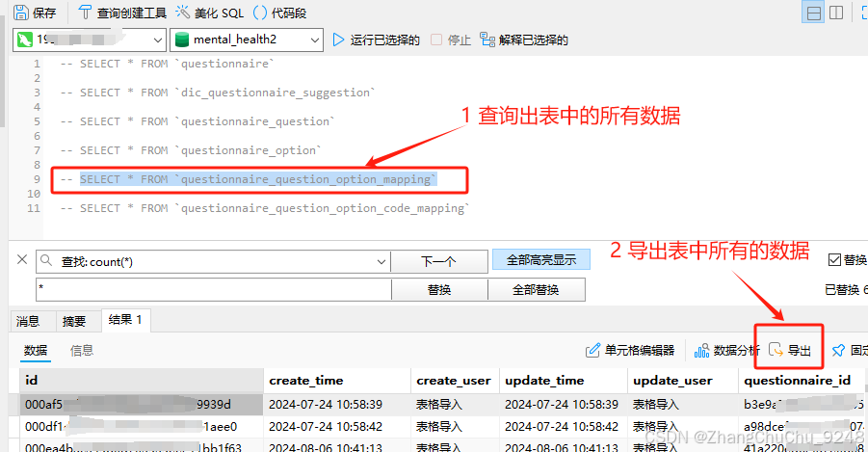This screenshot has height=452, width=868.
Task: Select the id cell starting 000af5
Action: [x=142, y=405]
